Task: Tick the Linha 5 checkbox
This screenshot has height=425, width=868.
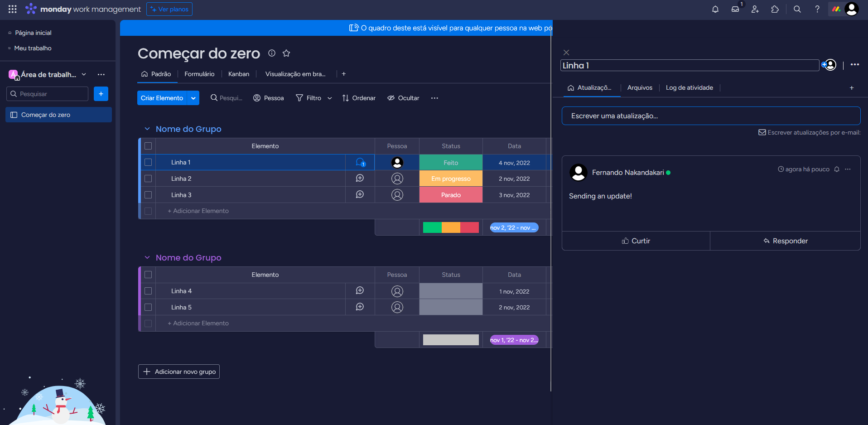Action: [x=148, y=307]
